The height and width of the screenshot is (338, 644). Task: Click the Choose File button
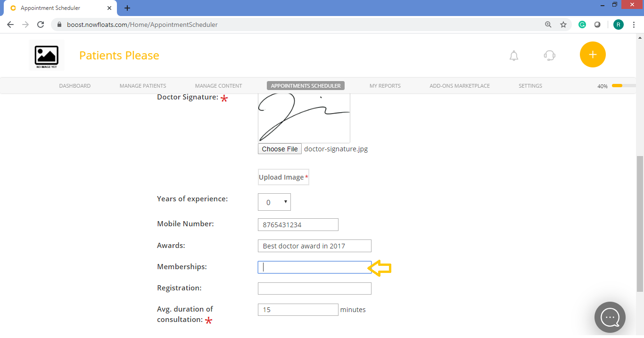(280, 149)
